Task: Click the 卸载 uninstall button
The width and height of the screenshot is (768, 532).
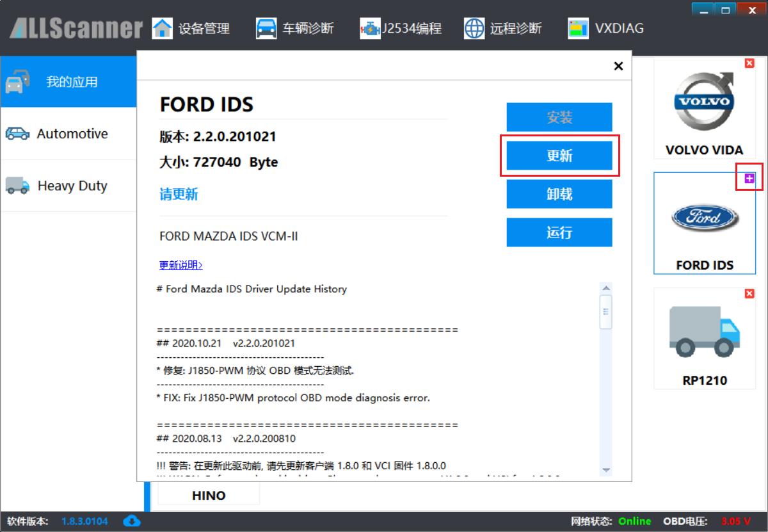Action: [559, 194]
